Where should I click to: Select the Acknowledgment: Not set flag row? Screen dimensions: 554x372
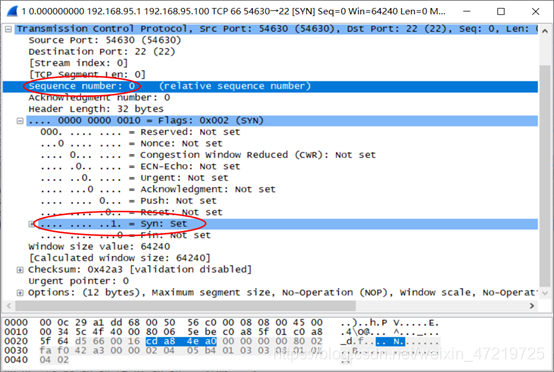pos(158,189)
